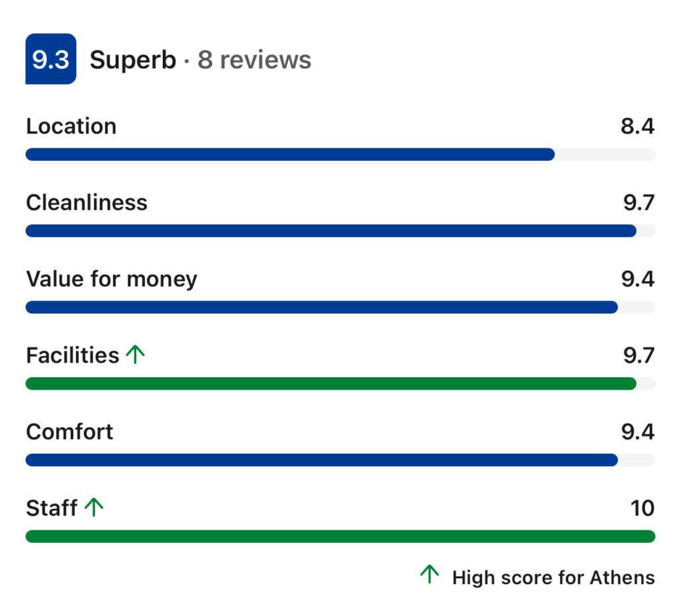Click the Value for money rating bar
This screenshot has height=616, width=681.
pyautogui.click(x=340, y=307)
